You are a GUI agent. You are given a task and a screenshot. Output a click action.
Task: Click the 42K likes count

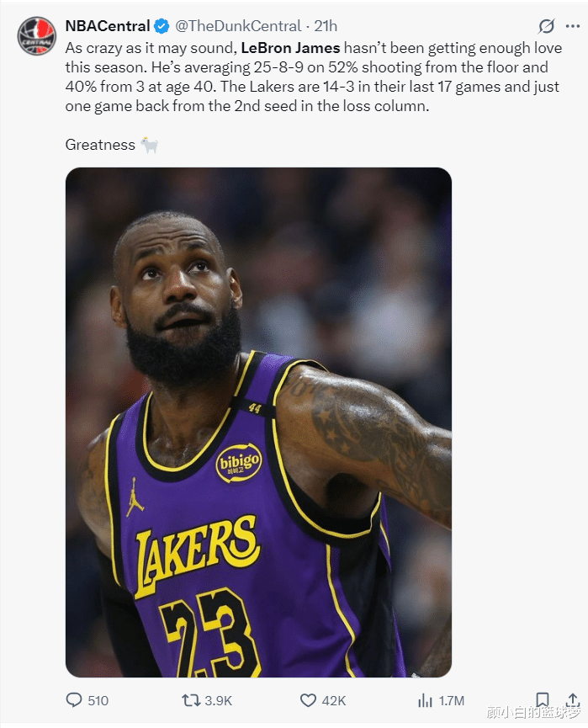tap(334, 700)
